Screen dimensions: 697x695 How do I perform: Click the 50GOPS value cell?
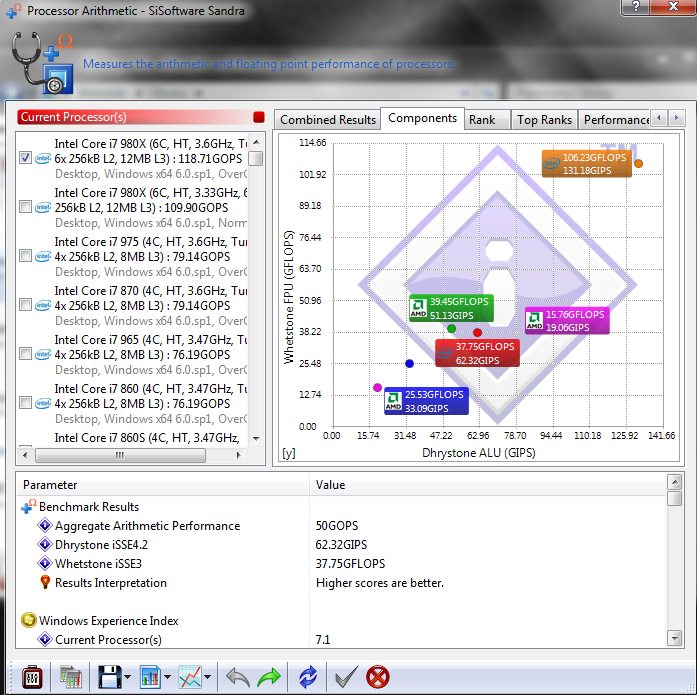[x=336, y=526]
